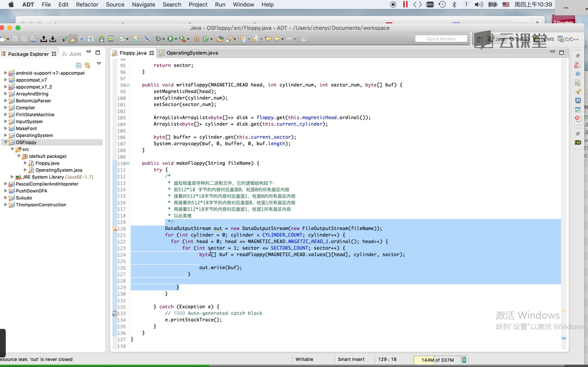Viewport: 588px width, 367px height.
Task: Open Package Explorer view menu triangle
Action: pyautogui.click(x=99, y=64)
